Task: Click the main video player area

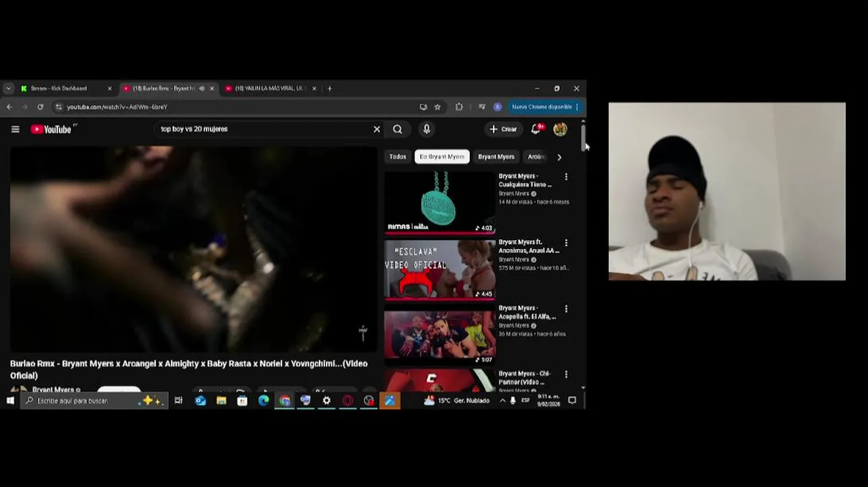Action: coord(193,250)
